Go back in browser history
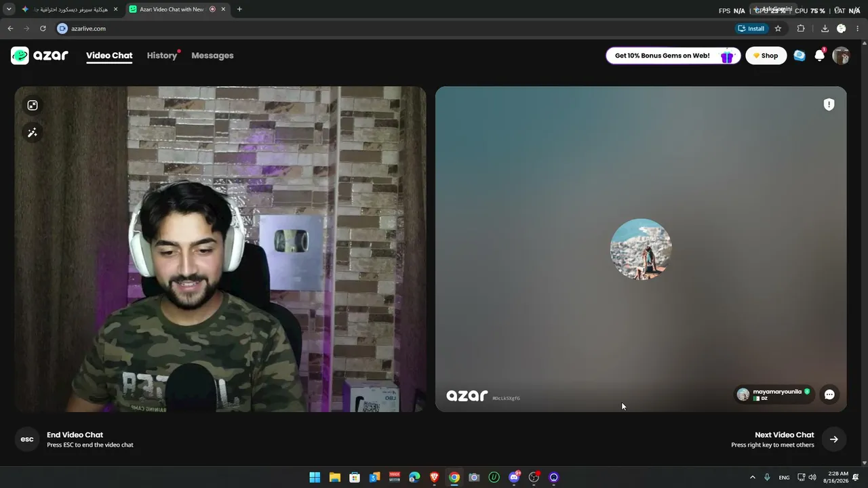This screenshot has height=488, width=868. pos(10,28)
